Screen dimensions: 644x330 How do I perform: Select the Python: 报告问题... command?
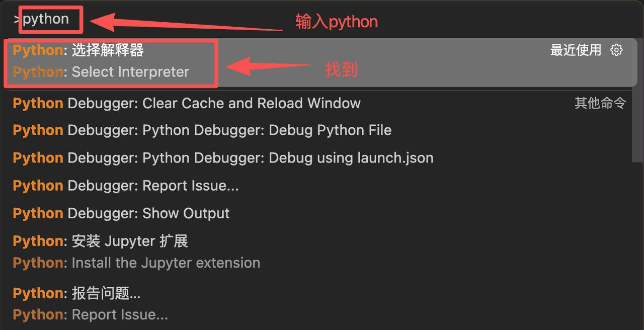pyautogui.click(x=76, y=293)
